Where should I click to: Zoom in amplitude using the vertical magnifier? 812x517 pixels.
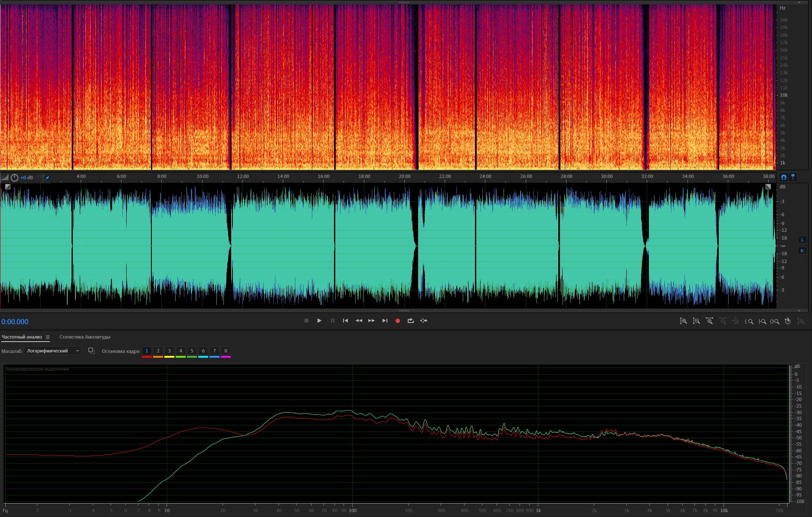point(683,321)
